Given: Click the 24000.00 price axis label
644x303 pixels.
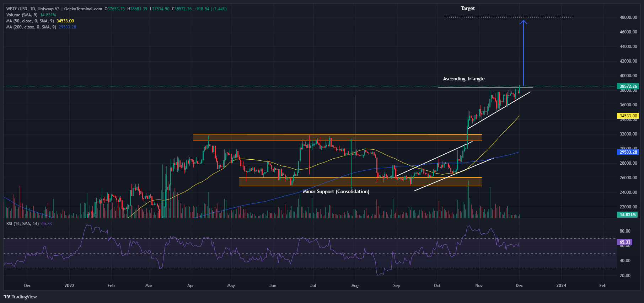Looking at the screenshot, I should 628,192.
